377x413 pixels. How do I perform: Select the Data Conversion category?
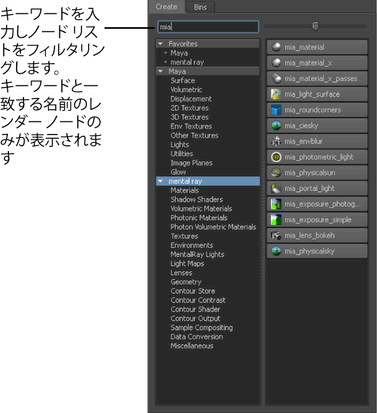tap(197, 337)
